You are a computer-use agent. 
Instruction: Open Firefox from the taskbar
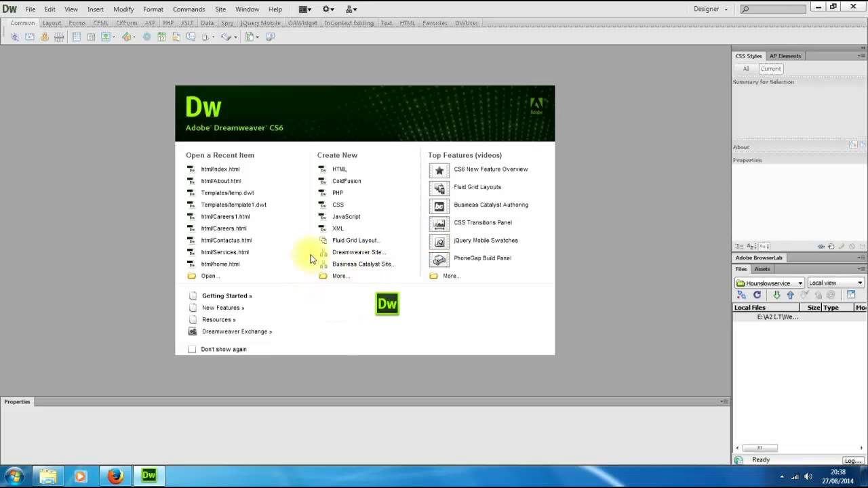(115, 476)
